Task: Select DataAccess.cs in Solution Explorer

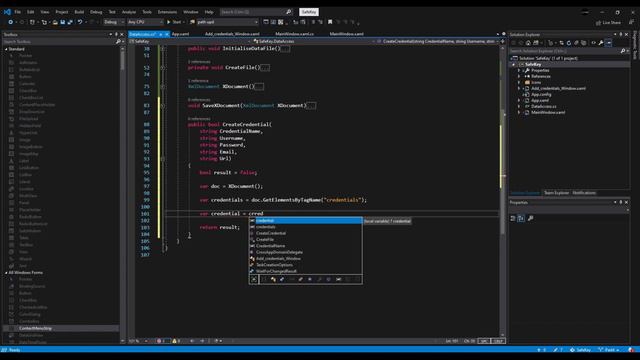Action: pos(544,106)
